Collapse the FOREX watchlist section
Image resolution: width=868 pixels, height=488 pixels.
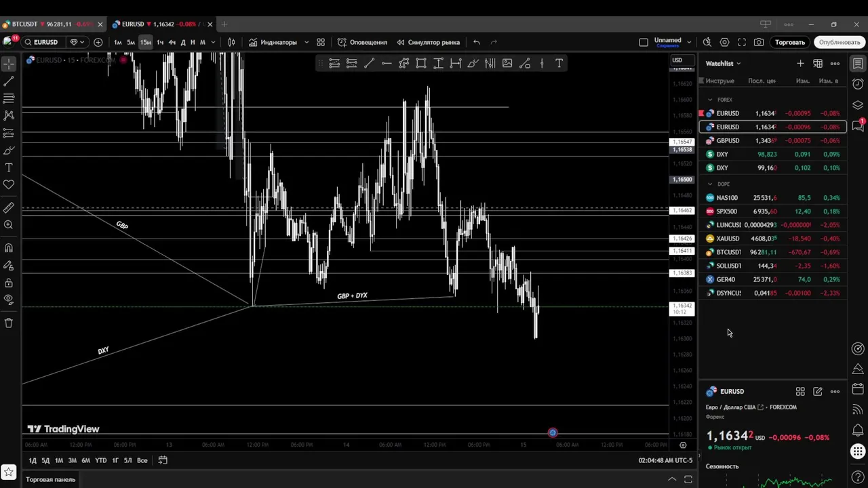[710, 100]
